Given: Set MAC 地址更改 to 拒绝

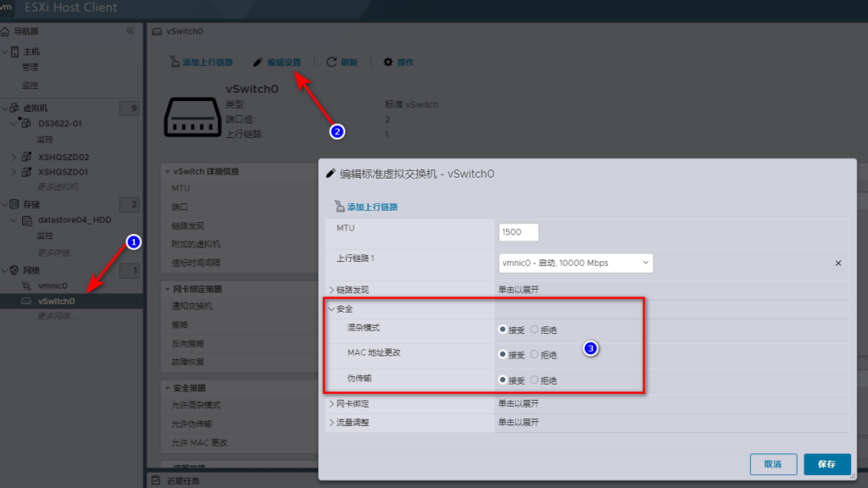Looking at the screenshot, I should (x=534, y=355).
